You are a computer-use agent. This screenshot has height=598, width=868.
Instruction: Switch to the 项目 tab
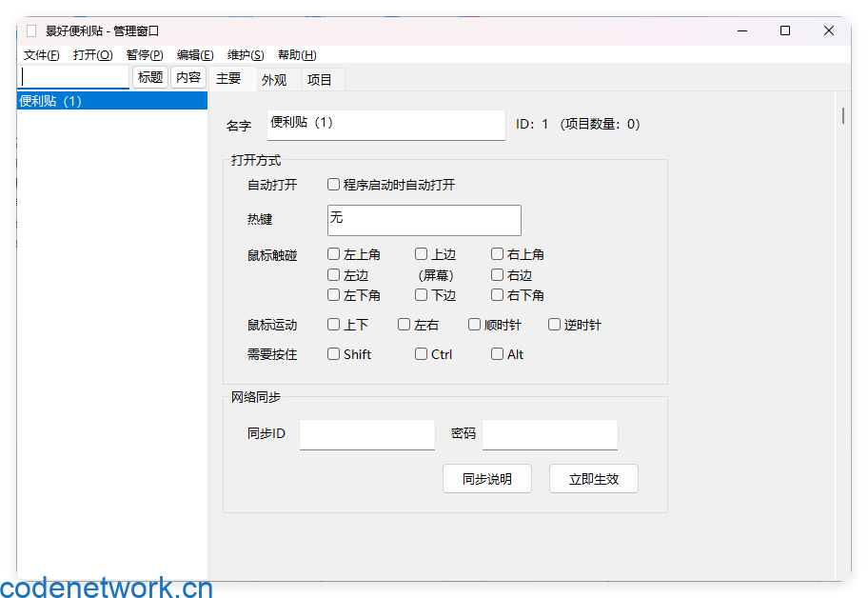pos(321,79)
